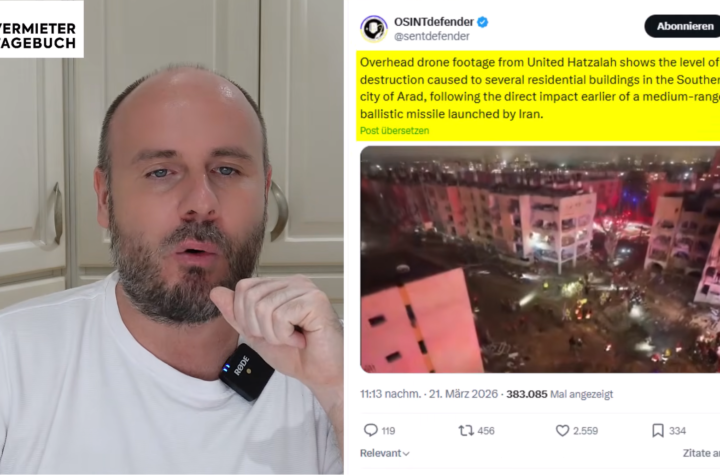
Task: Click the 456 repost count
Action: (x=486, y=431)
